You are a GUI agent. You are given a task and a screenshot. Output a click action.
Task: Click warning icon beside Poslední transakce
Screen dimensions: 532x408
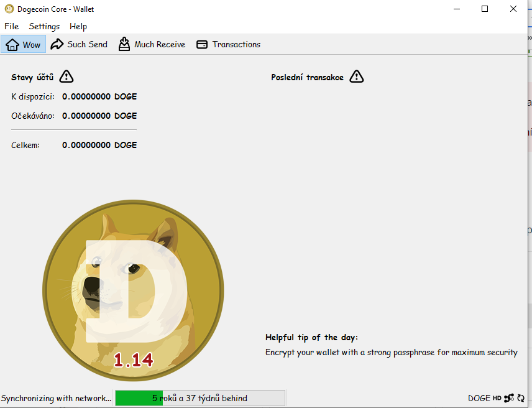pyautogui.click(x=357, y=76)
